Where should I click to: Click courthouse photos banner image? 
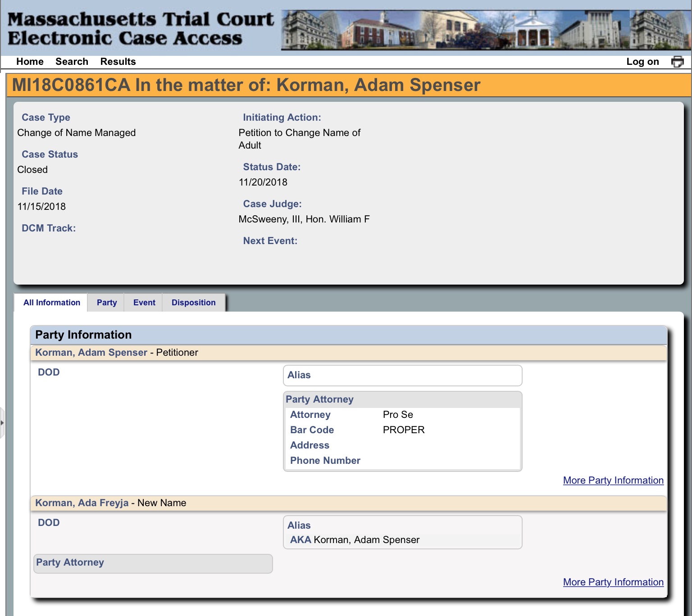point(486,30)
